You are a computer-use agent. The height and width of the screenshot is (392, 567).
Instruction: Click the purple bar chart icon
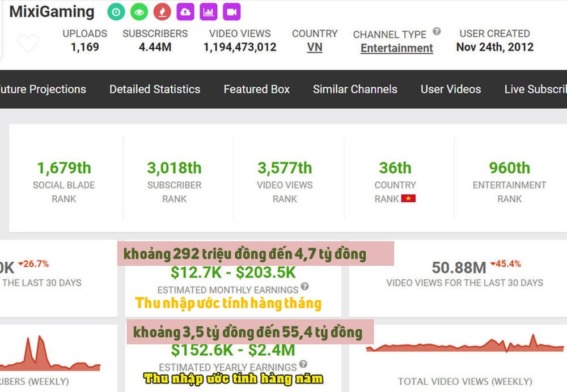click(208, 12)
